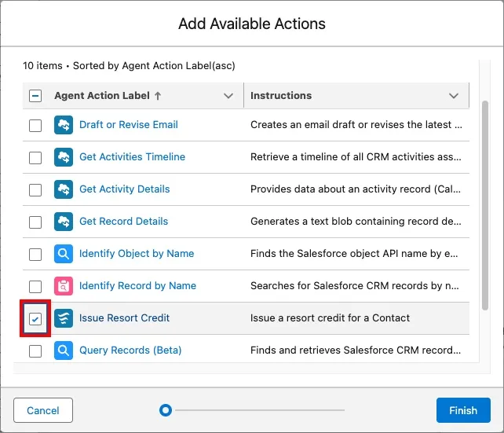Toggle the select-all checkbox in header
This screenshot has width=504, height=433.
click(35, 96)
